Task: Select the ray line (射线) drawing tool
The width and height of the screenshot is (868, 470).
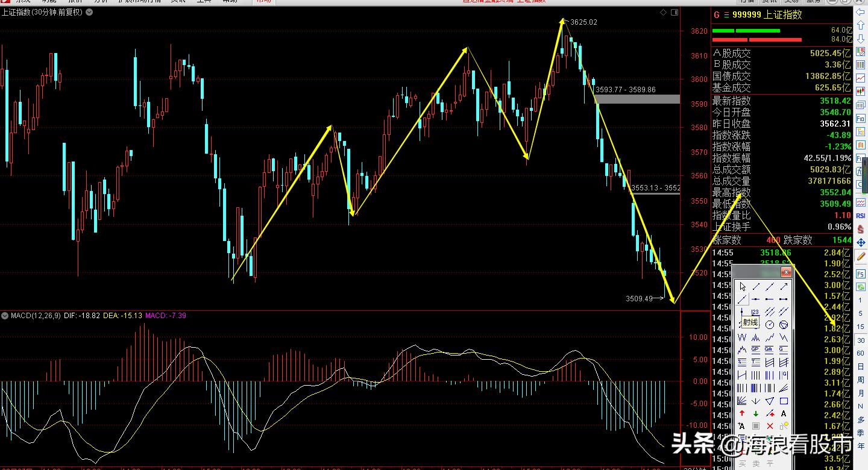Action: 742,299
